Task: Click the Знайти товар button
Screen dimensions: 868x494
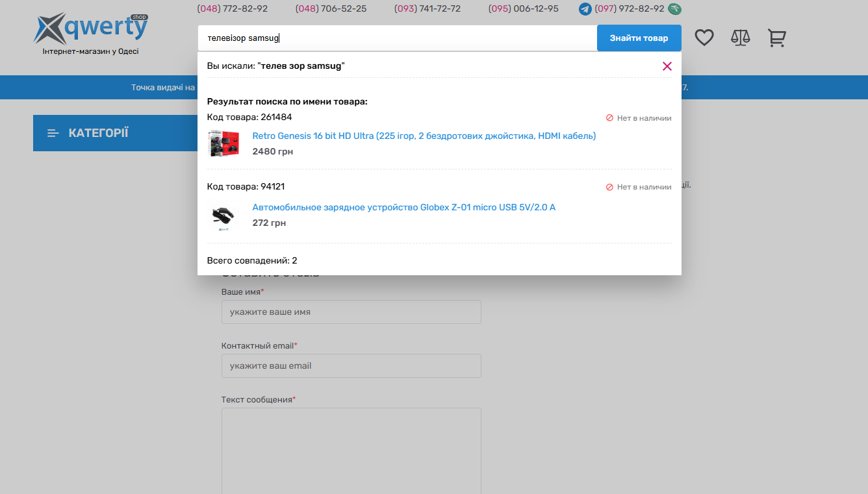Action: point(639,38)
